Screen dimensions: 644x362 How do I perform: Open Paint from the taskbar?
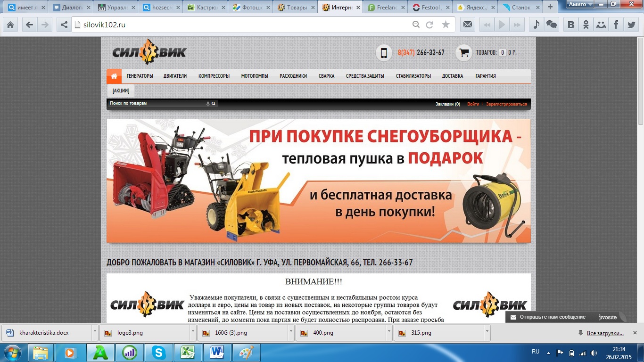pos(247,353)
